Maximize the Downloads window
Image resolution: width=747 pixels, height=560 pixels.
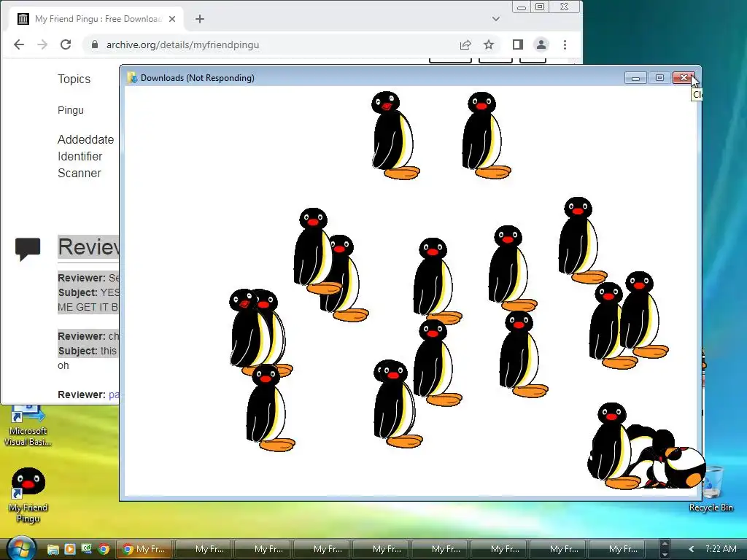[659, 77]
